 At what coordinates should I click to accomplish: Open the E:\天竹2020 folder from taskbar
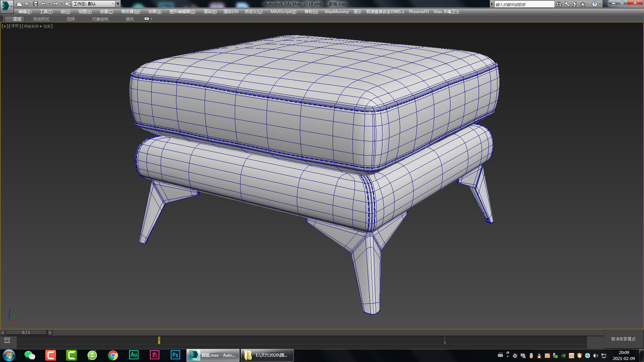(x=267, y=355)
